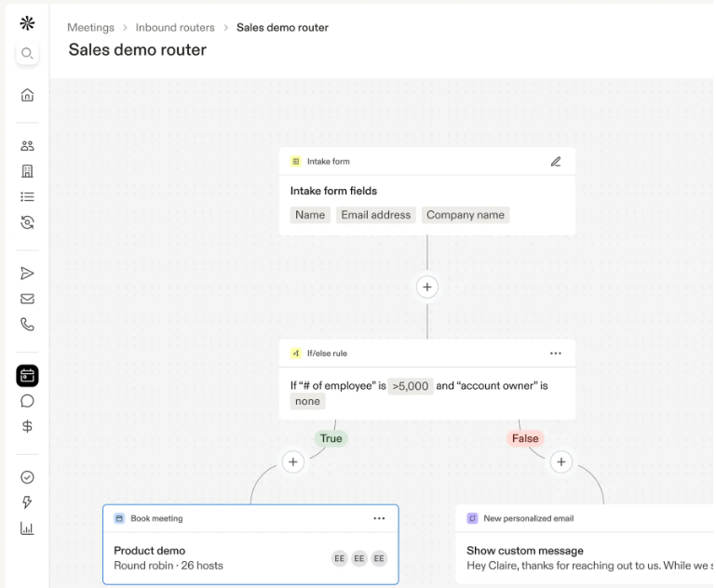Select the Companies building icon
Image resolution: width=716 pixels, height=588 pixels.
tap(27, 171)
